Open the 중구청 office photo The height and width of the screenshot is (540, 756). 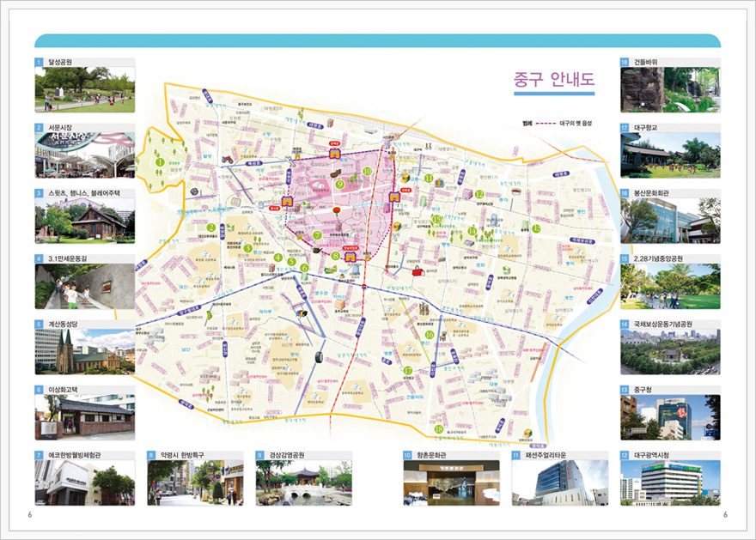670,417
